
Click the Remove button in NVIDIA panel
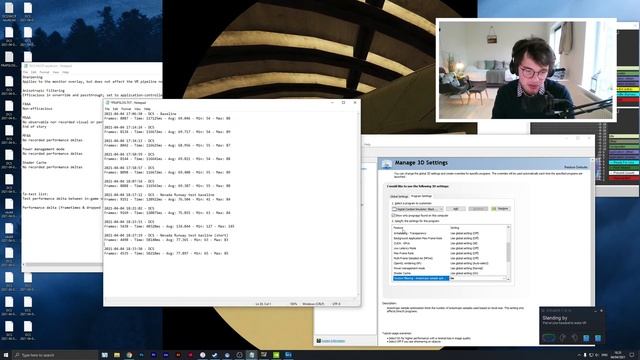click(x=478, y=209)
